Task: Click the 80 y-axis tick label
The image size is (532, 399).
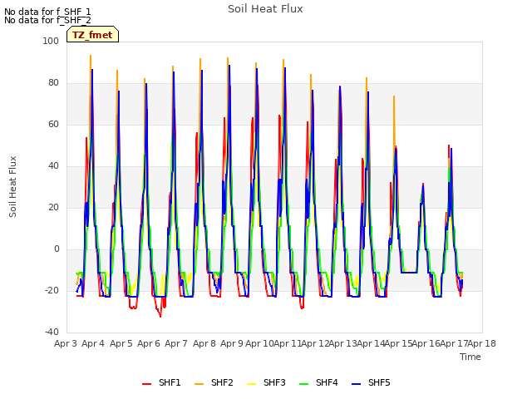Action: pos(53,83)
